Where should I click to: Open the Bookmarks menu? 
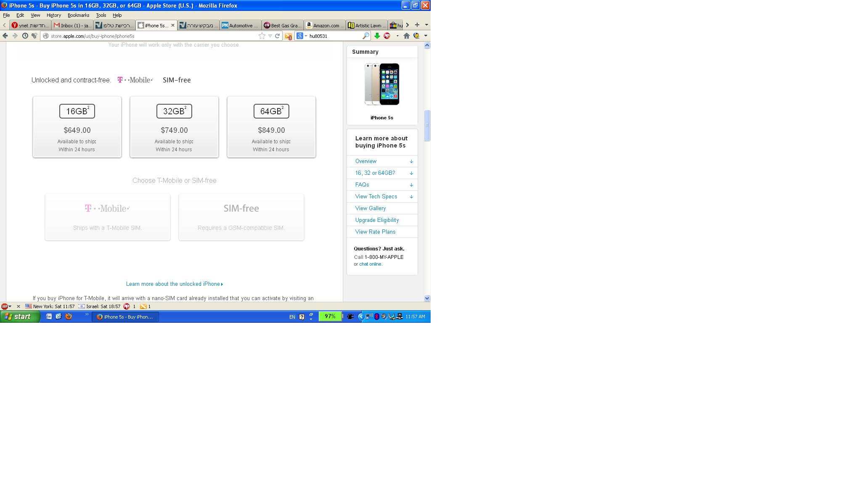(x=78, y=15)
